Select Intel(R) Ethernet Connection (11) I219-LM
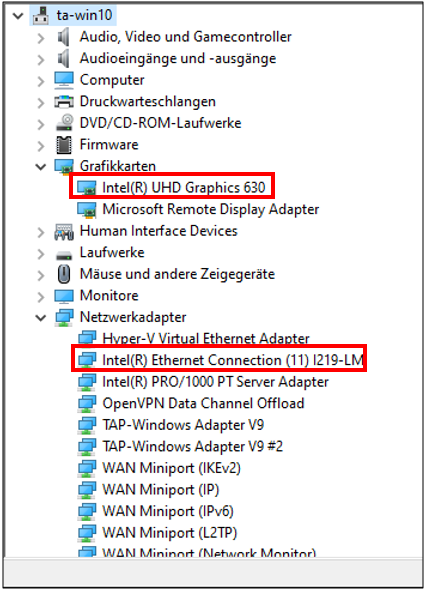425x591 pixels. (x=233, y=360)
